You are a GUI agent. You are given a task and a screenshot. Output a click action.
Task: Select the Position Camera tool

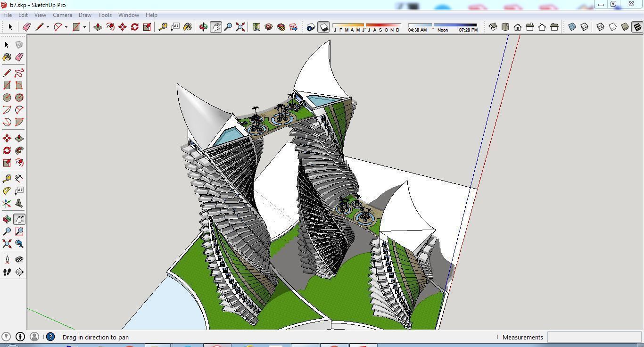pyautogui.click(x=7, y=260)
